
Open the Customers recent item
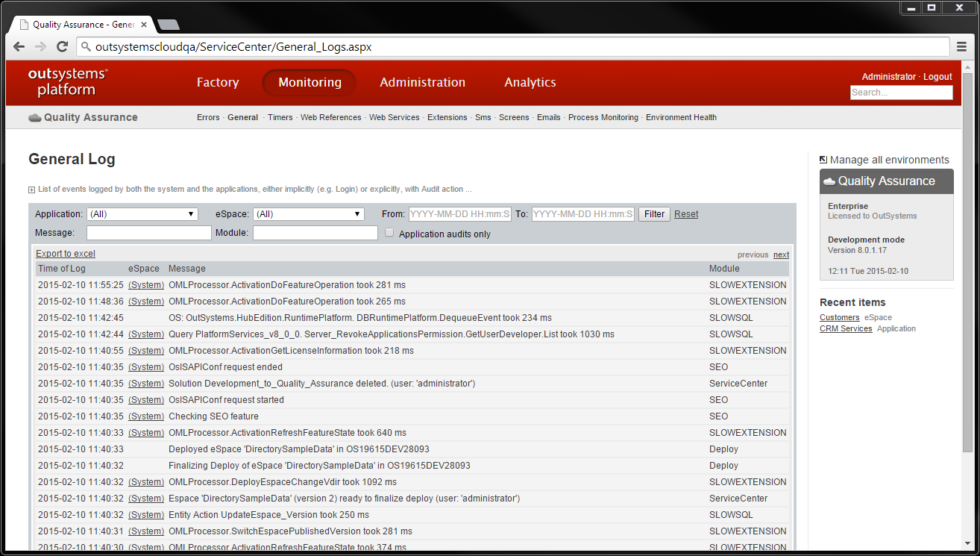point(839,316)
